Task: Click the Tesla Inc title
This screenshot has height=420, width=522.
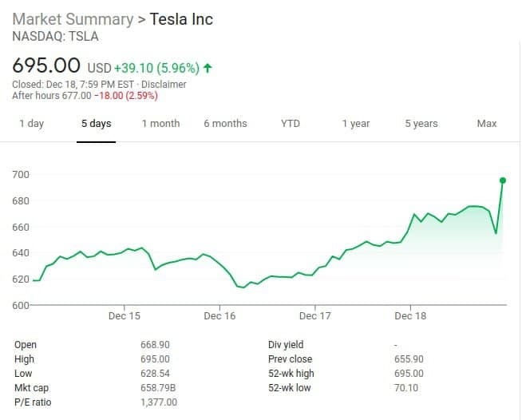Action: [181, 19]
